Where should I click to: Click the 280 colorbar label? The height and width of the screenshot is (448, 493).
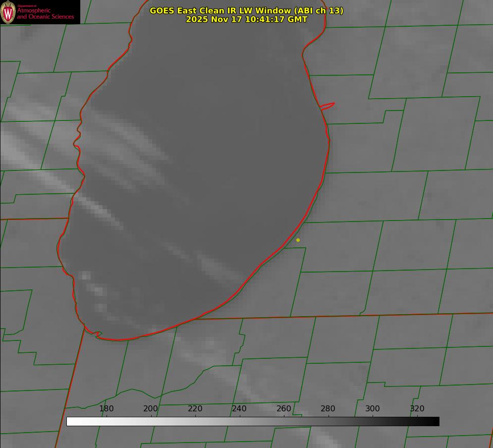tap(328, 408)
